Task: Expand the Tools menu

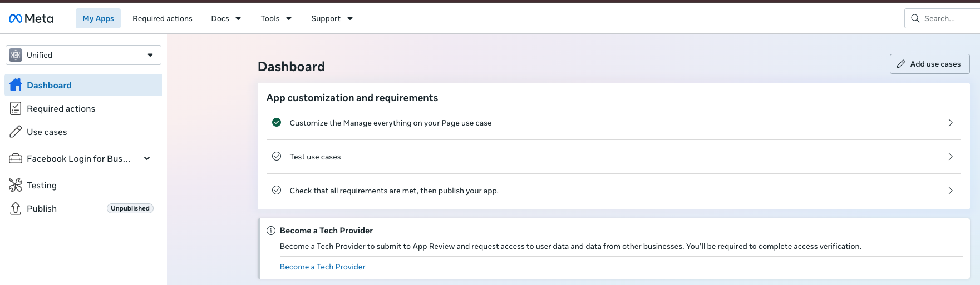Action: pos(276,18)
